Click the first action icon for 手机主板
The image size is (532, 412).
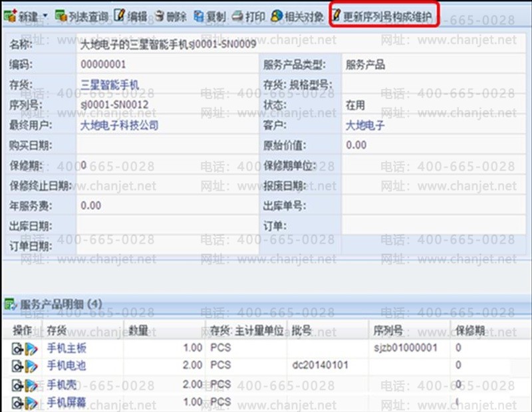click(17, 348)
